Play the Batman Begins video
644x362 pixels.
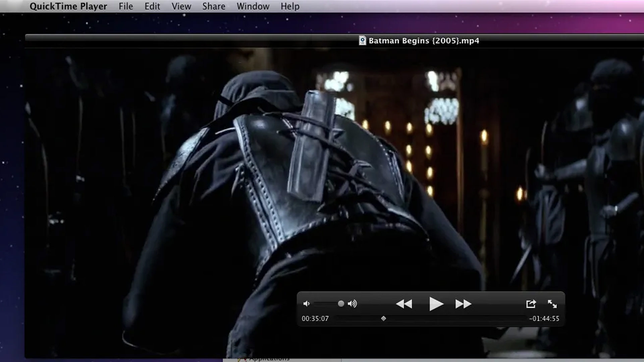pyautogui.click(x=436, y=304)
